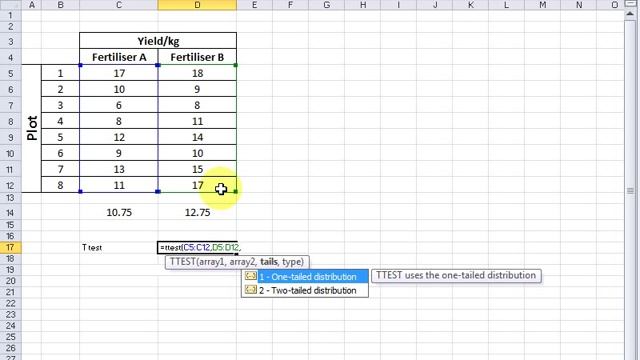
Task: Select column F header
Action: click(290, 5)
